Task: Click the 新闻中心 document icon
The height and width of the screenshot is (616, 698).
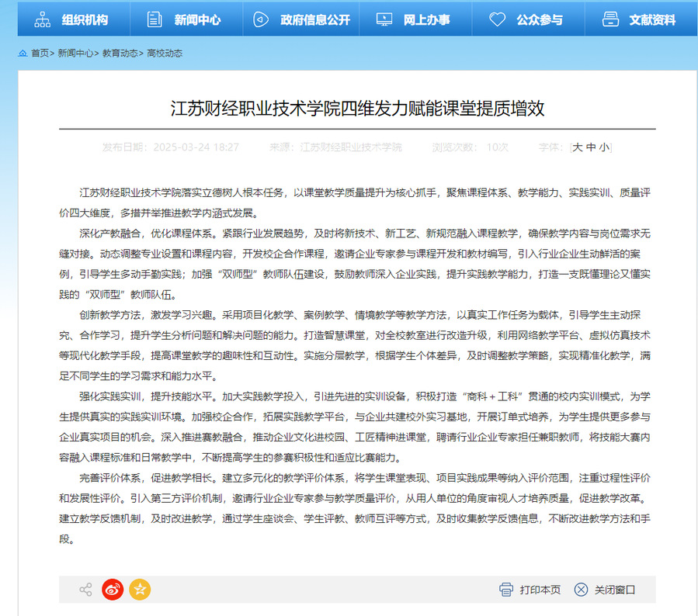Action: pyautogui.click(x=155, y=19)
